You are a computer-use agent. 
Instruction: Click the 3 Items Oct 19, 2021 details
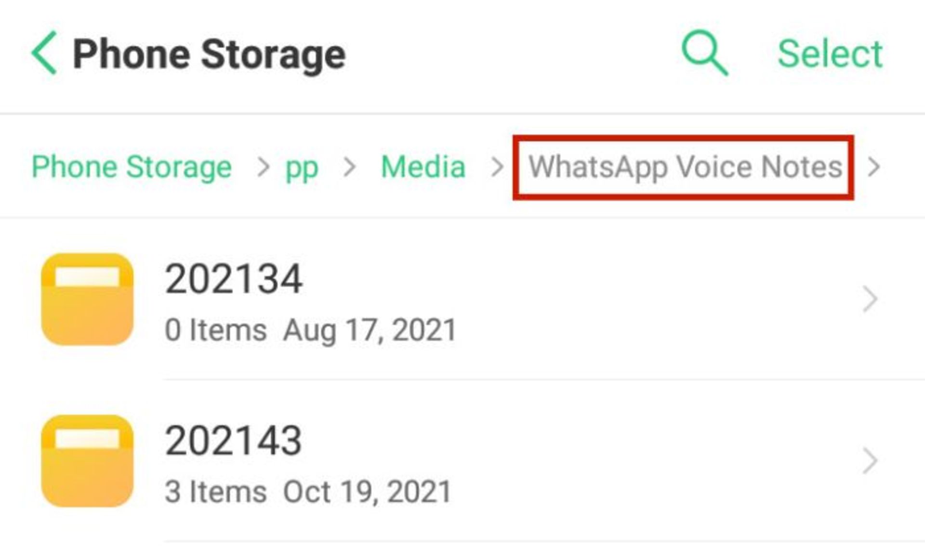click(x=308, y=492)
